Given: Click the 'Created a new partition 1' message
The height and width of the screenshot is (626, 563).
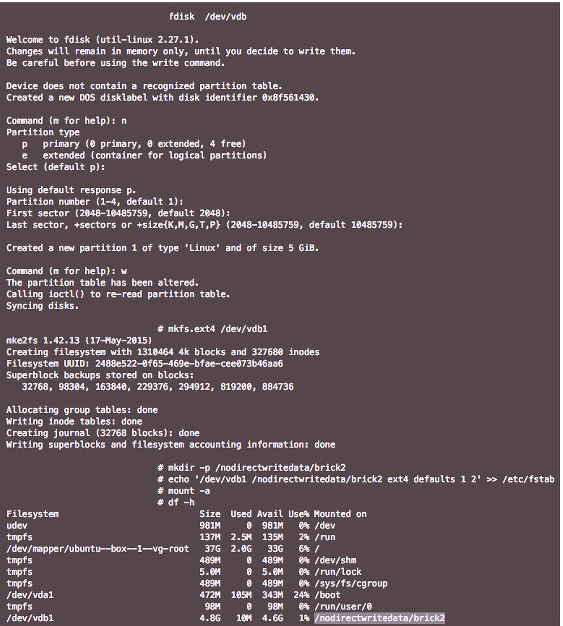Looking at the screenshot, I should (163, 248).
